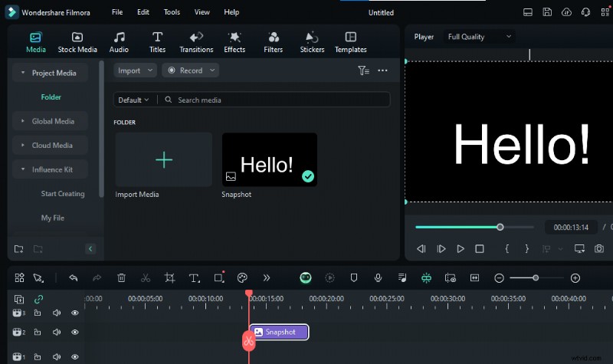Record voiceover with microphone icon
The width and height of the screenshot is (613, 364).
click(378, 278)
